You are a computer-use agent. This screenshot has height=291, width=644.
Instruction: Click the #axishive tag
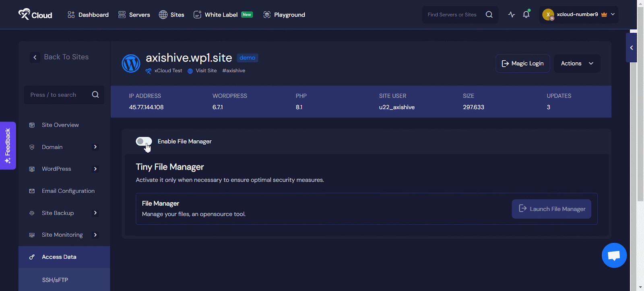coord(233,71)
